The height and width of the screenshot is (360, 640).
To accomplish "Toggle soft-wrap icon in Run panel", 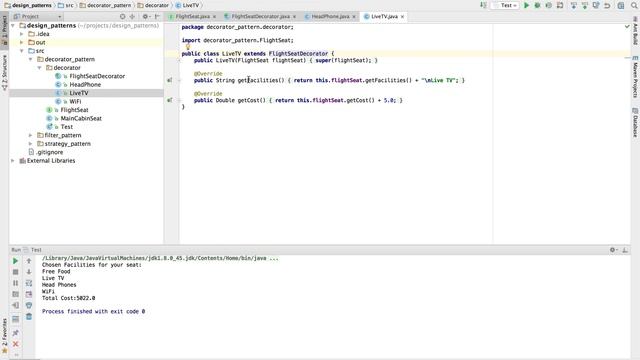I will [29, 283].
